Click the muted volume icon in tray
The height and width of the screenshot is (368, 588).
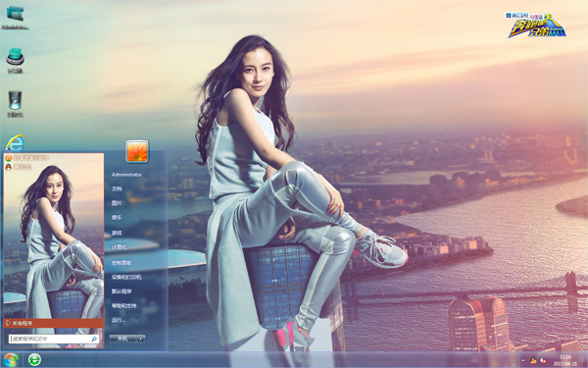pyautogui.click(x=543, y=360)
